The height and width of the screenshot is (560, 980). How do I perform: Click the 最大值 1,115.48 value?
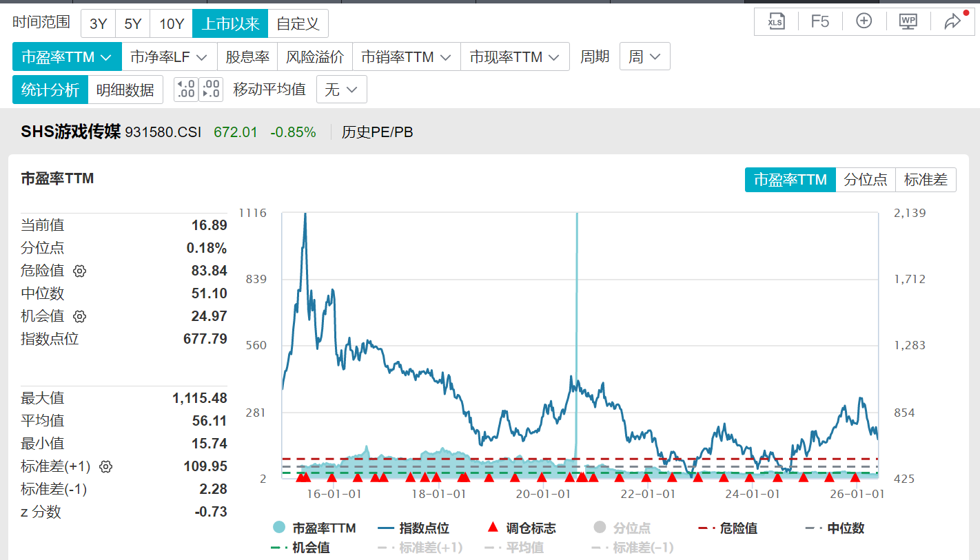(x=200, y=398)
